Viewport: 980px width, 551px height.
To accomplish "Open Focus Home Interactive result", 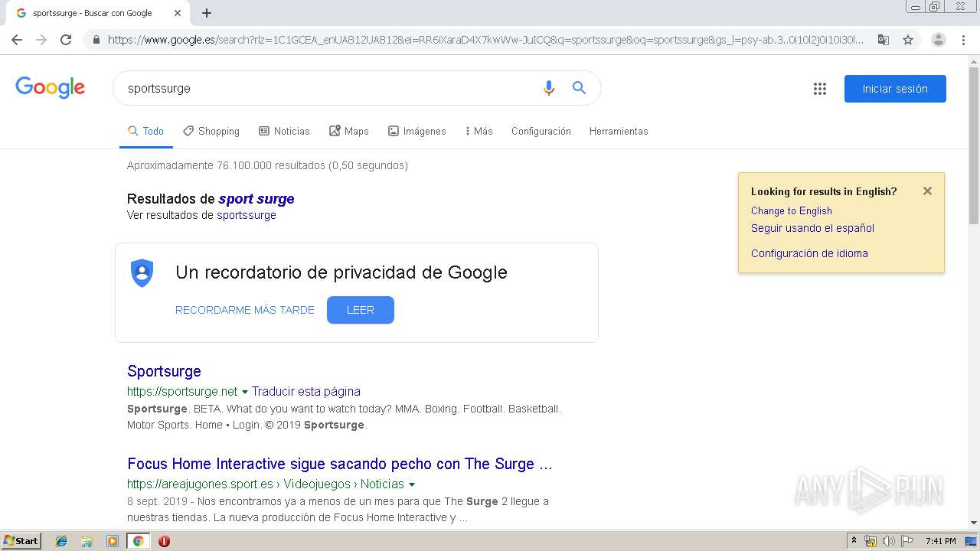I will pos(340,464).
